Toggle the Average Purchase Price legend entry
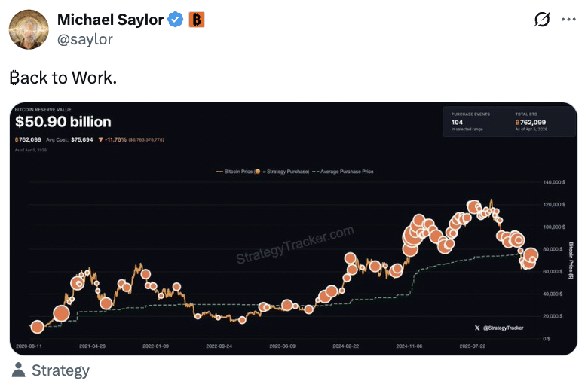The height and width of the screenshot is (384, 588). pos(343,172)
